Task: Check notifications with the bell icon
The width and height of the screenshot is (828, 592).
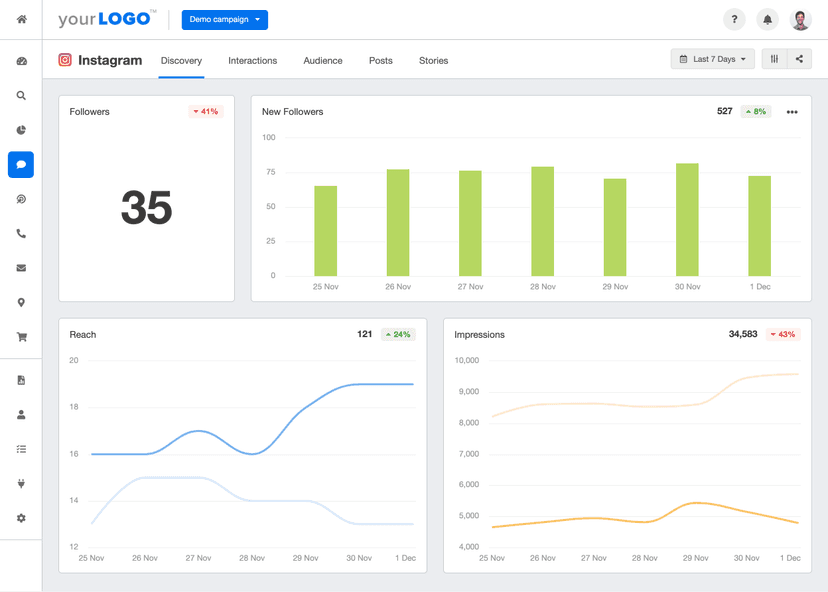Action: tap(765, 19)
